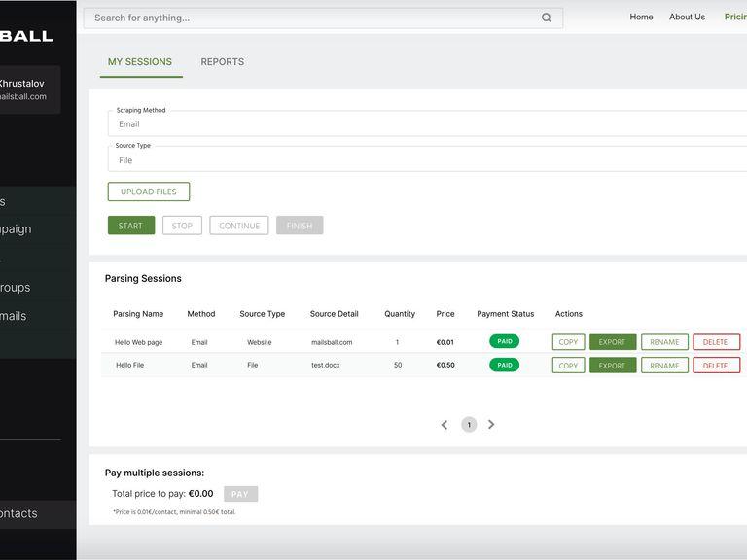Viewport: 747px width, 560px height.
Task: Focus the Search for anything field
Action: point(323,18)
